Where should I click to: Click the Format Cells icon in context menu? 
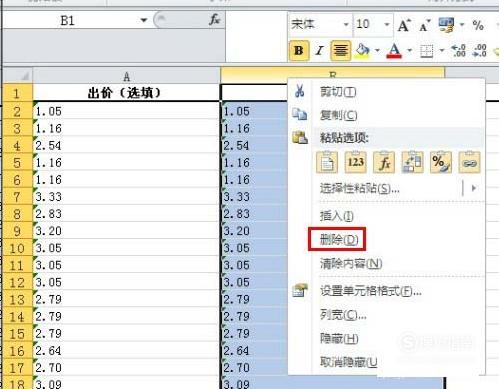300,290
